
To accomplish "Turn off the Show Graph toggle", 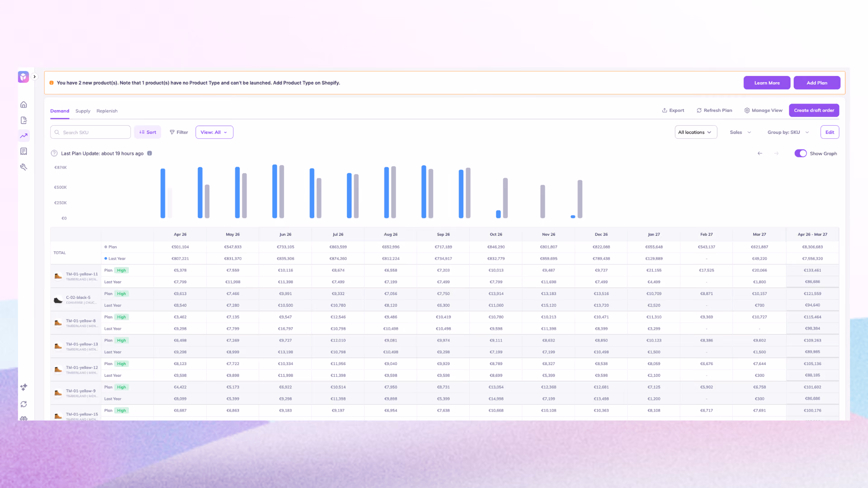I will click(x=801, y=154).
